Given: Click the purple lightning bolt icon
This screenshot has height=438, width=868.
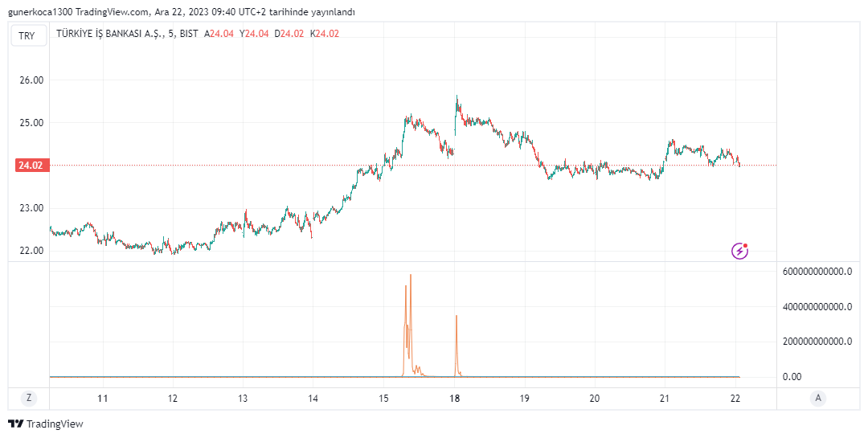Looking at the screenshot, I should point(739,251).
